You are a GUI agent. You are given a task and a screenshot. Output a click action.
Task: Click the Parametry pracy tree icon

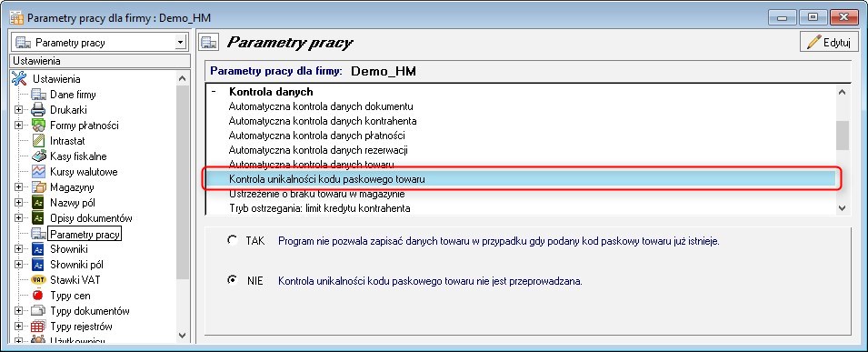point(39,234)
